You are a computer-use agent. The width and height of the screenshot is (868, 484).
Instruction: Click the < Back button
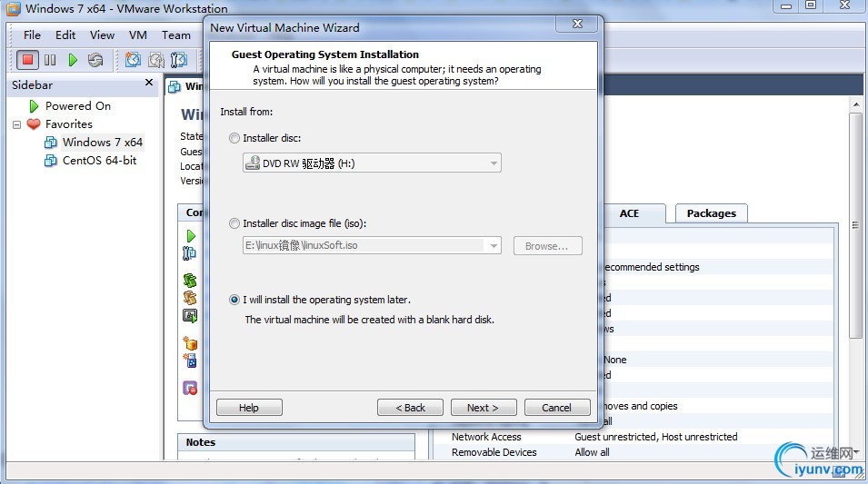coord(410,408)
